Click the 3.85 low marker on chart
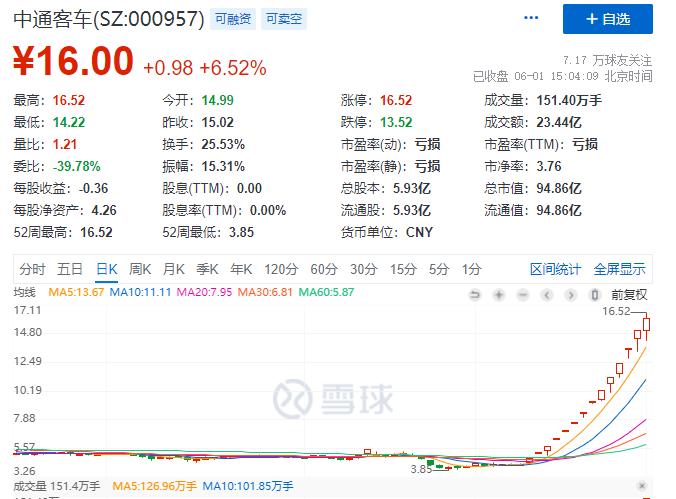 tap(421, 469)
